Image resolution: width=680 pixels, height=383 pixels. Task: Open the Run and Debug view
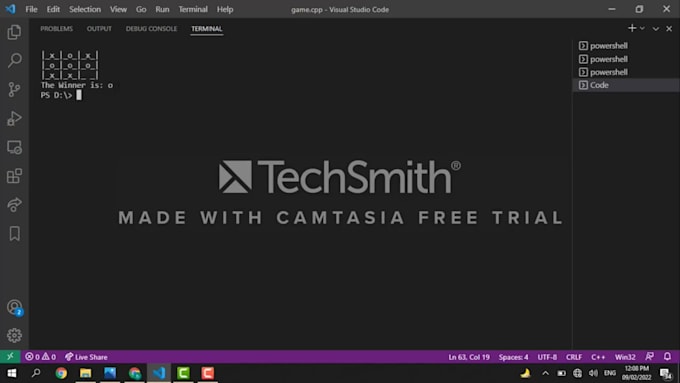click(x=14, y=118)
